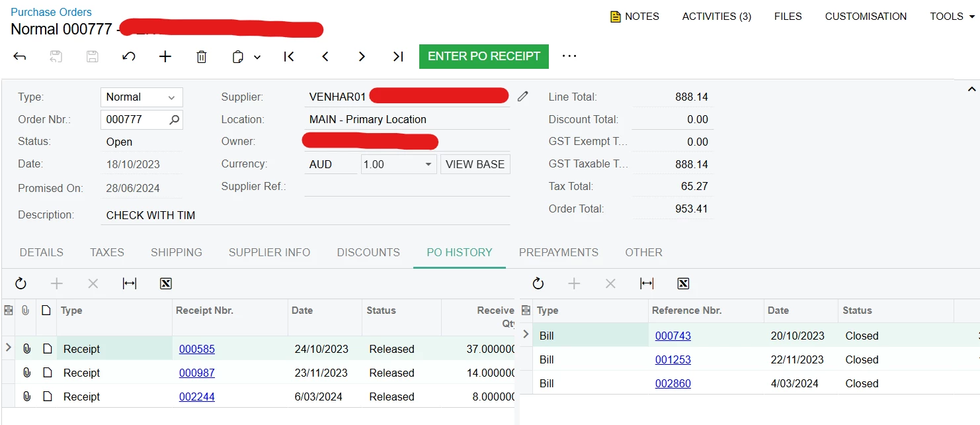This screenshot has height=425, width=980.
Task: Click notes icon on receipt 000987 row
Action: (x=46, y=373)
